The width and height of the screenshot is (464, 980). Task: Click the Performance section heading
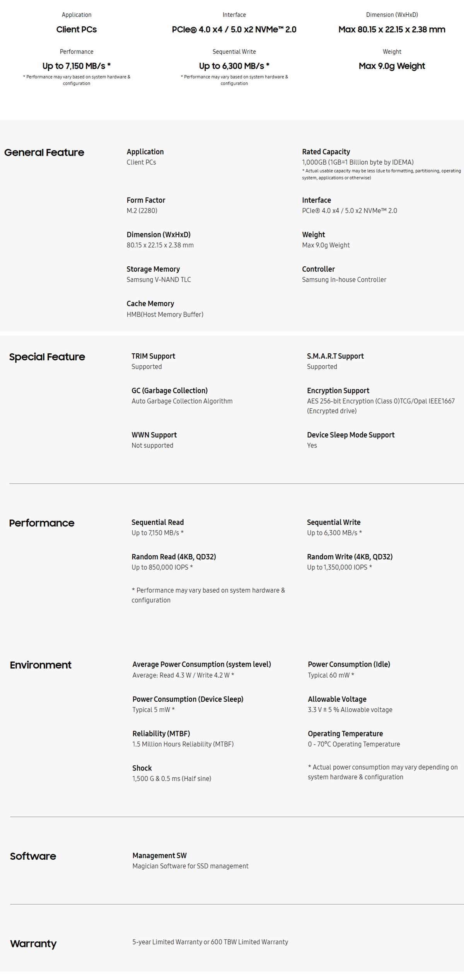(x=42, y=523)
